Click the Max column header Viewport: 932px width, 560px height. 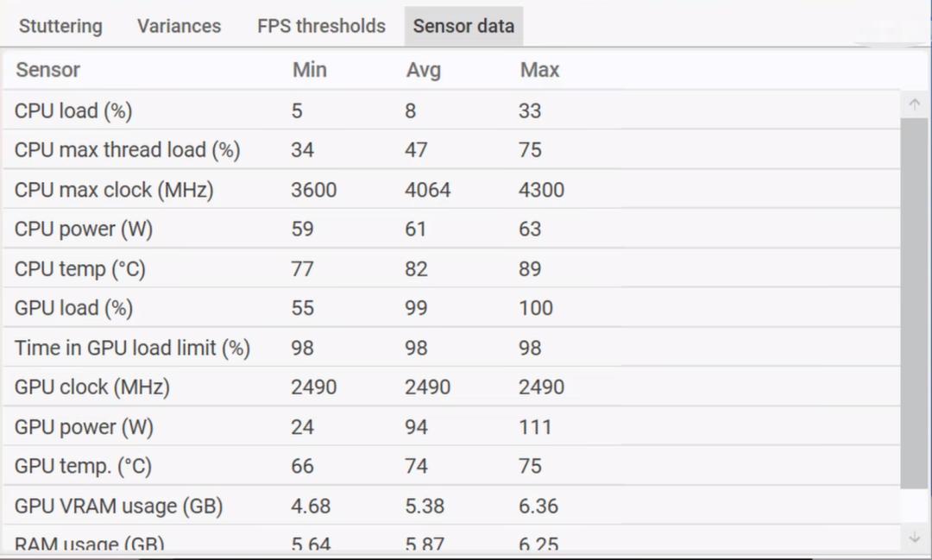[539, 70]
